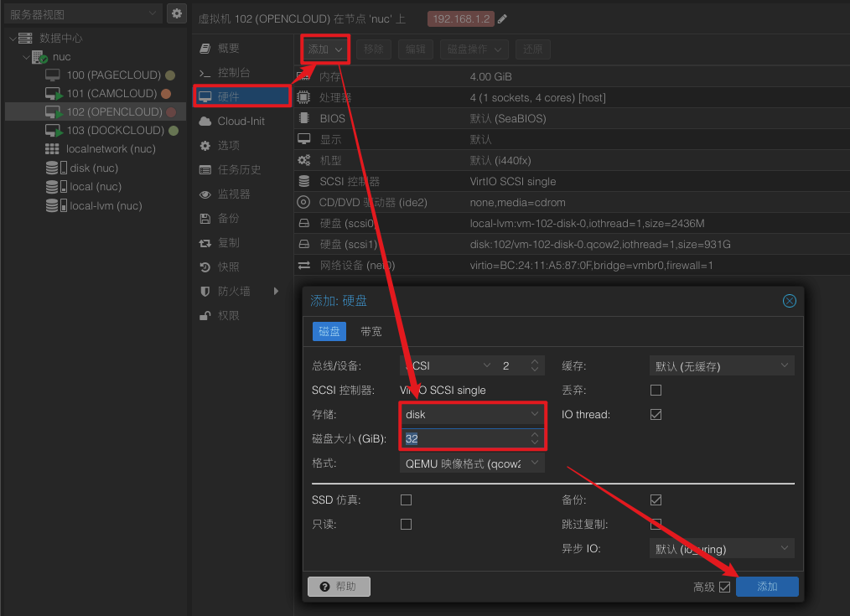Image resolution: width=850 pixels, height=616 pixels.
Task: Open the 快照 snapshots section
Action: click(228, 267)
